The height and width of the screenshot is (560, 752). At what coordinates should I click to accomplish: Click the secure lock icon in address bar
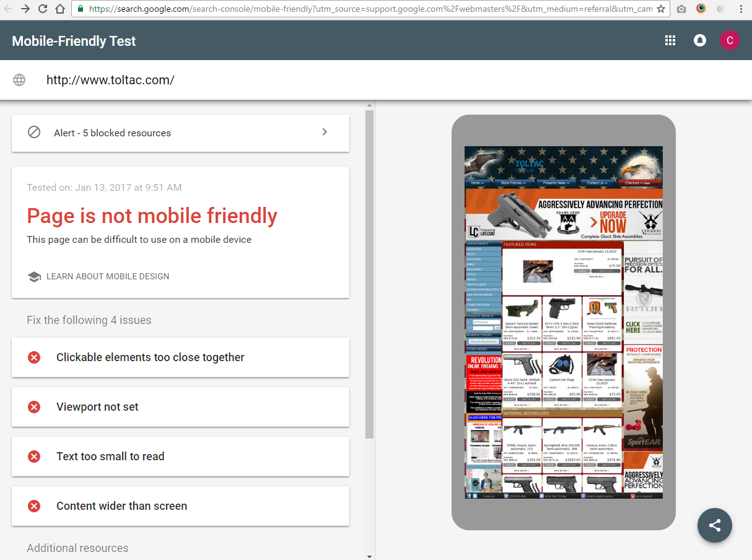pyautogui.click(x=81, y=9)
